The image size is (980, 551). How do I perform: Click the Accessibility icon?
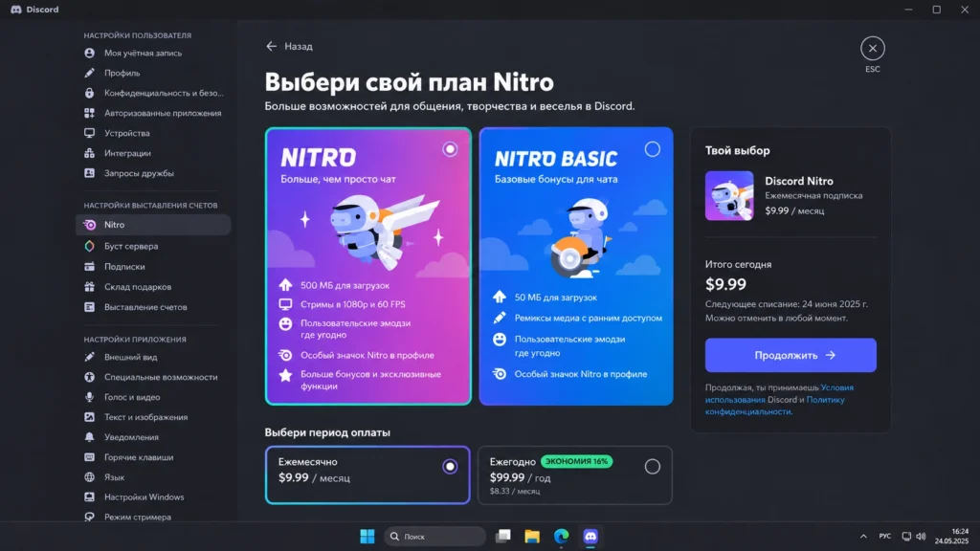click(x=89, y=377)
